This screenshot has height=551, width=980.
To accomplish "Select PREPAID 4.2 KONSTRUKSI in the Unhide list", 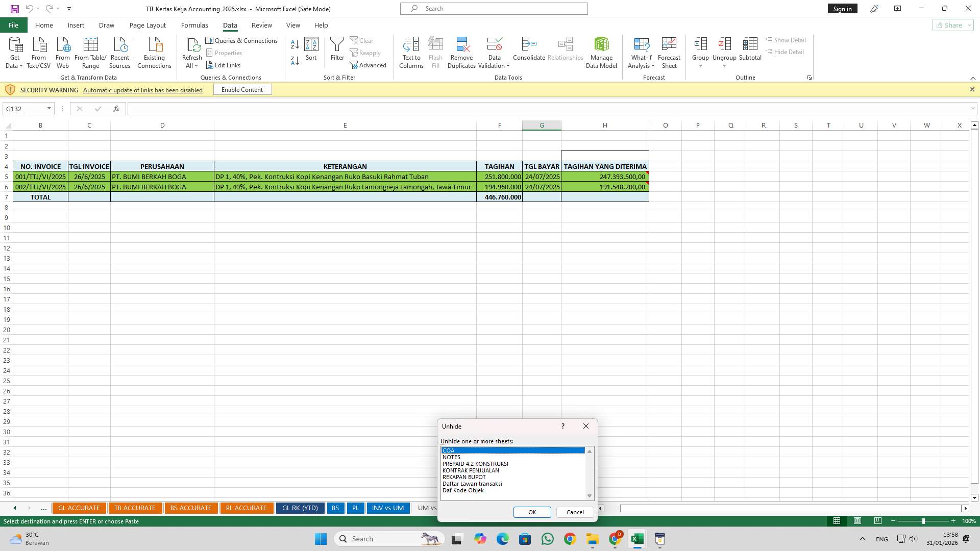I will (475, 464).
